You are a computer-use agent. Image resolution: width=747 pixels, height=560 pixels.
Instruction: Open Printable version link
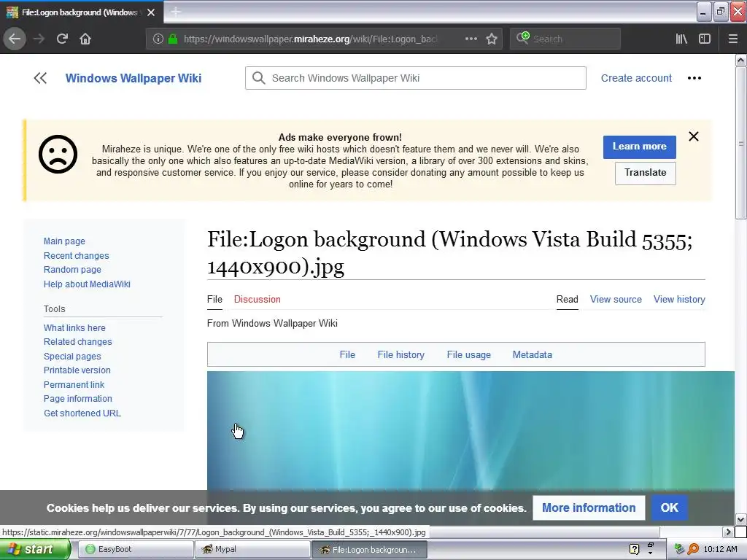(77, 370)
